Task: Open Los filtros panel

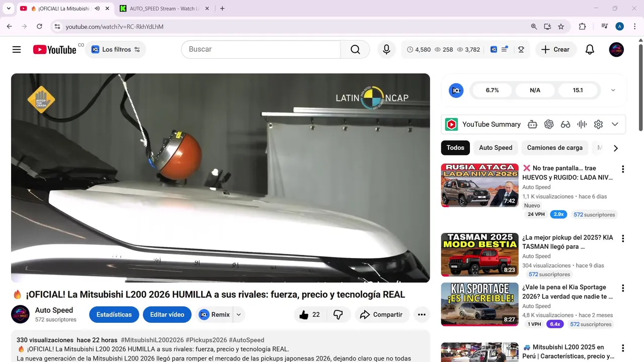Action: (x=116, y=49)
